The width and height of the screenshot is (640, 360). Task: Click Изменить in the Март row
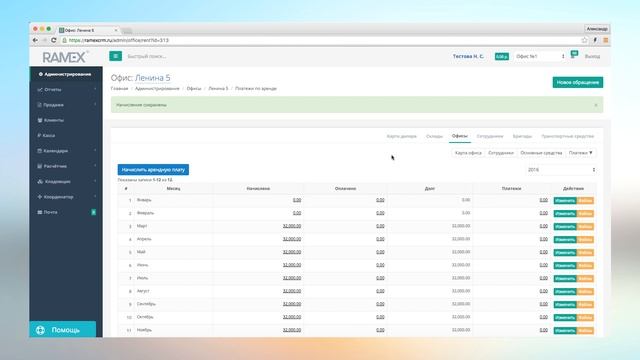[565, 227]
